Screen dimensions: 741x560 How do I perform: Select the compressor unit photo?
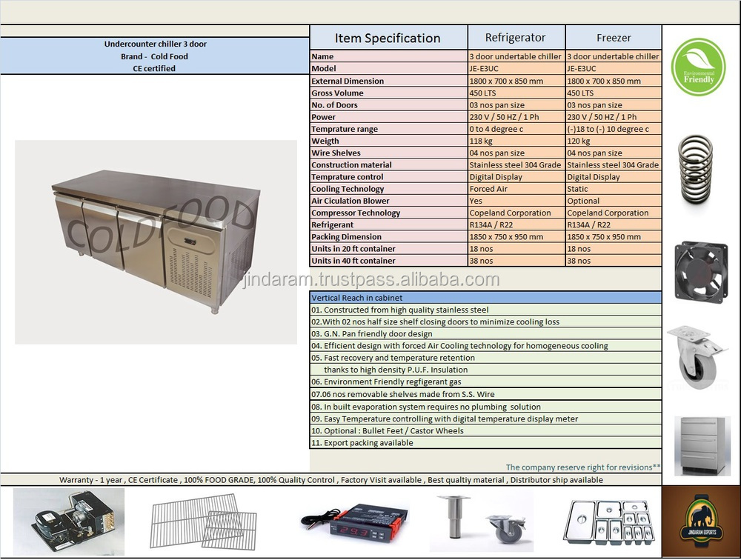point(69,521)
